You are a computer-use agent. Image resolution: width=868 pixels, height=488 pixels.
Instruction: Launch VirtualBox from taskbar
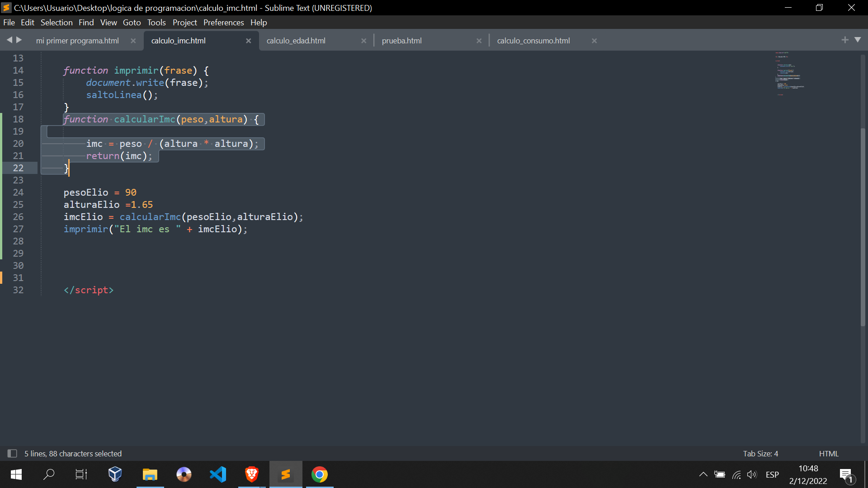pyautogui.click(x=115, y=474)
